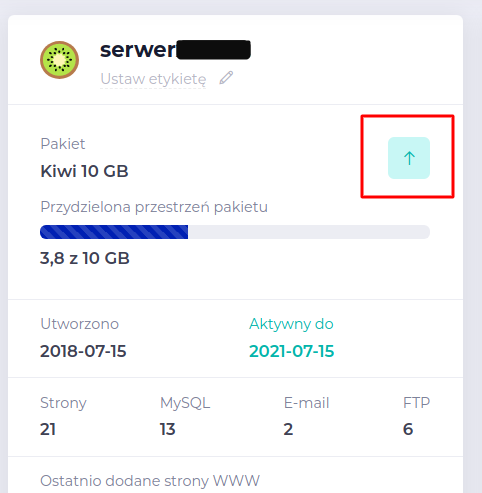Click the 'Pakiet' label
This screenshot has height=493, width=482.
63,144
